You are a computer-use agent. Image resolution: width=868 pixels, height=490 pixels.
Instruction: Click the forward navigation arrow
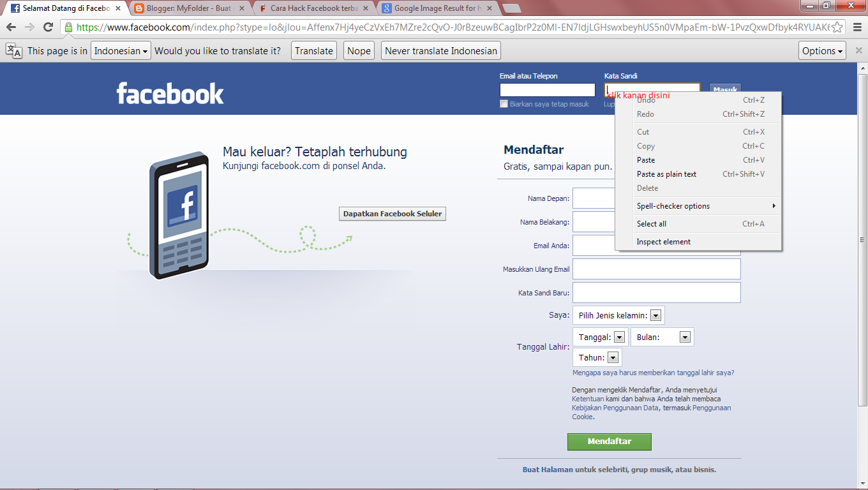tap(29, 27)
